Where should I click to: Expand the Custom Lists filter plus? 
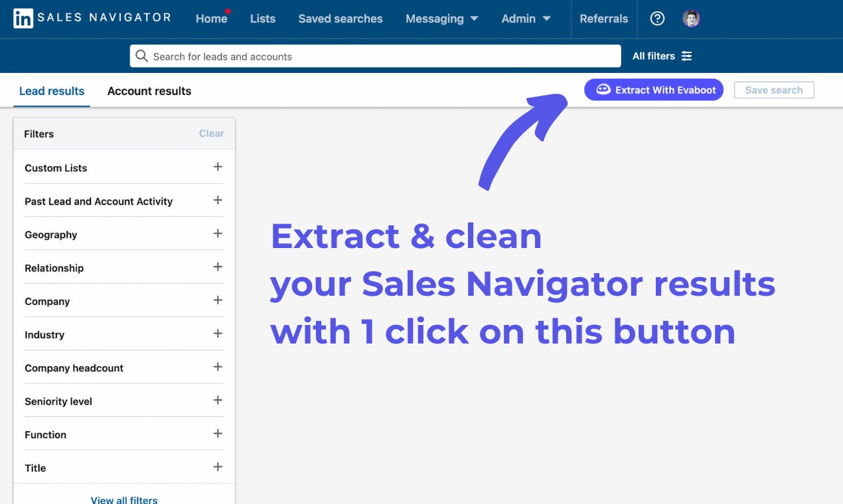pyautogui.click(x=217, y=167)
